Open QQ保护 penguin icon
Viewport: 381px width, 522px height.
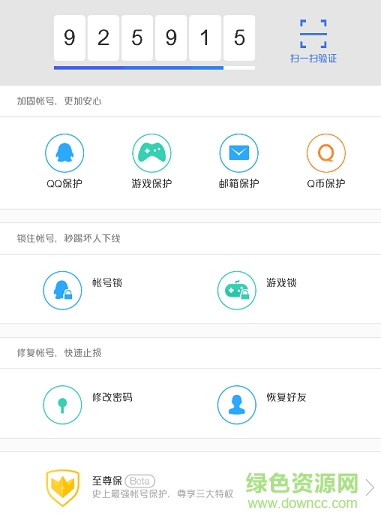click(64, 153)
